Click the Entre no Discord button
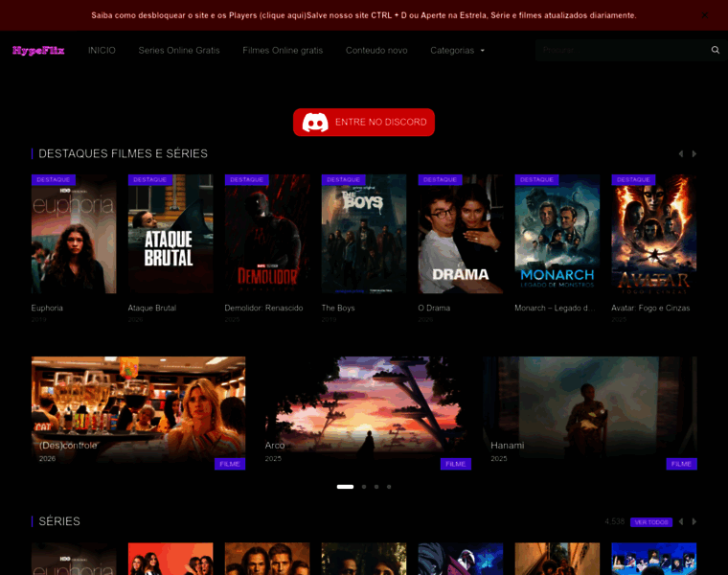 pyautogui.click(x=364, y=122)
